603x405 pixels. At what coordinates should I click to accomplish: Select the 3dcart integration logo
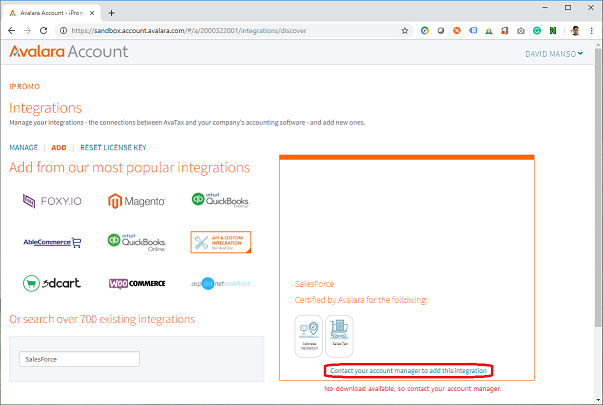pos(52,283)
